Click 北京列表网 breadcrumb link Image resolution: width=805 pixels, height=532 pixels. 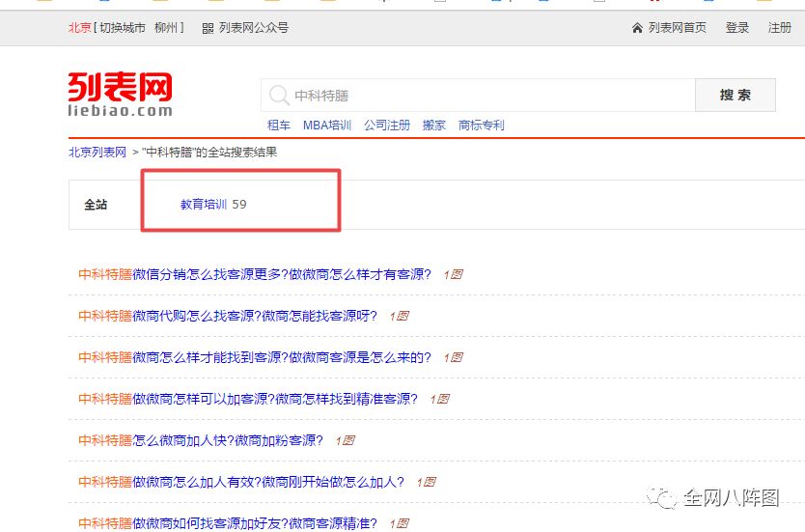tap(97, 152)
